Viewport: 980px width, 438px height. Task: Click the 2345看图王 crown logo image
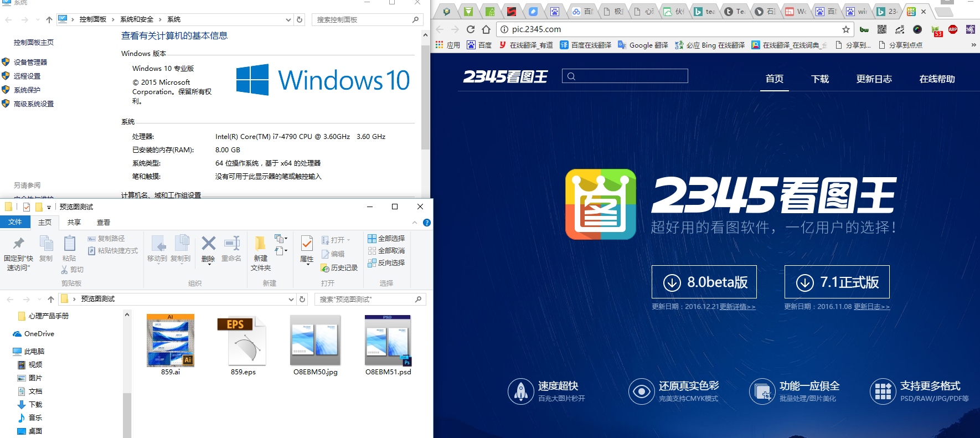coord(601,204)
